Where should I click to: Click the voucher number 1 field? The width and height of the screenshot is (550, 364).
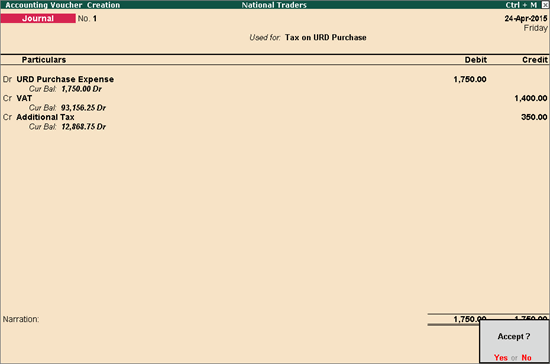click(95, 19)
